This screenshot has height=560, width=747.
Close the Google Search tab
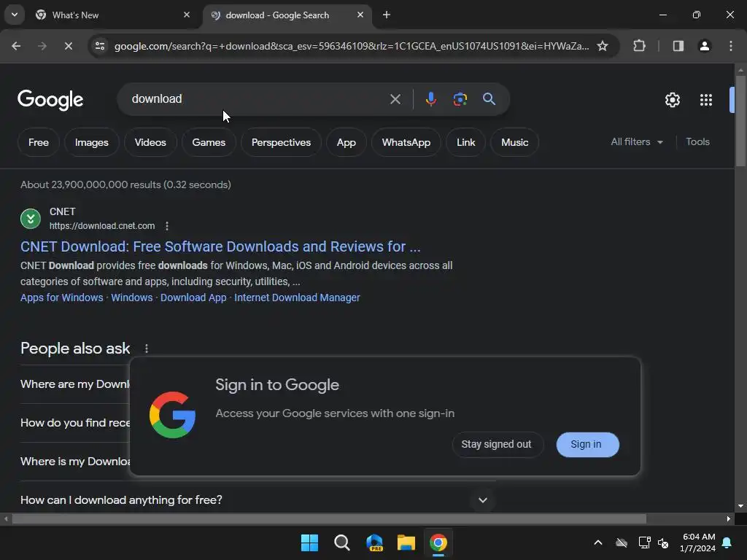[360, 15]
